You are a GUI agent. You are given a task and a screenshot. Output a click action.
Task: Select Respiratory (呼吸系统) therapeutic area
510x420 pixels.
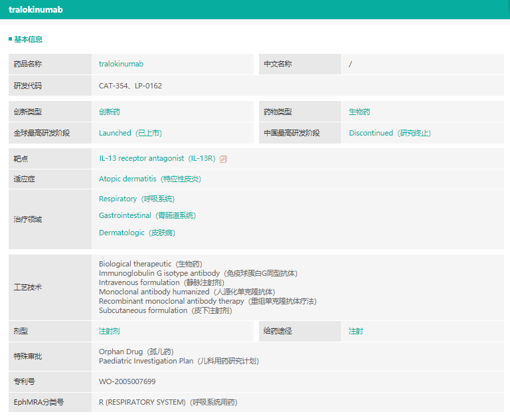click(137, 199)
